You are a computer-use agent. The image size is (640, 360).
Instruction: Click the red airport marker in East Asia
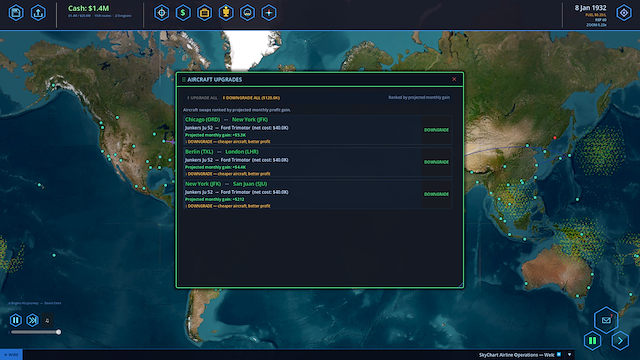coord(555,138)
